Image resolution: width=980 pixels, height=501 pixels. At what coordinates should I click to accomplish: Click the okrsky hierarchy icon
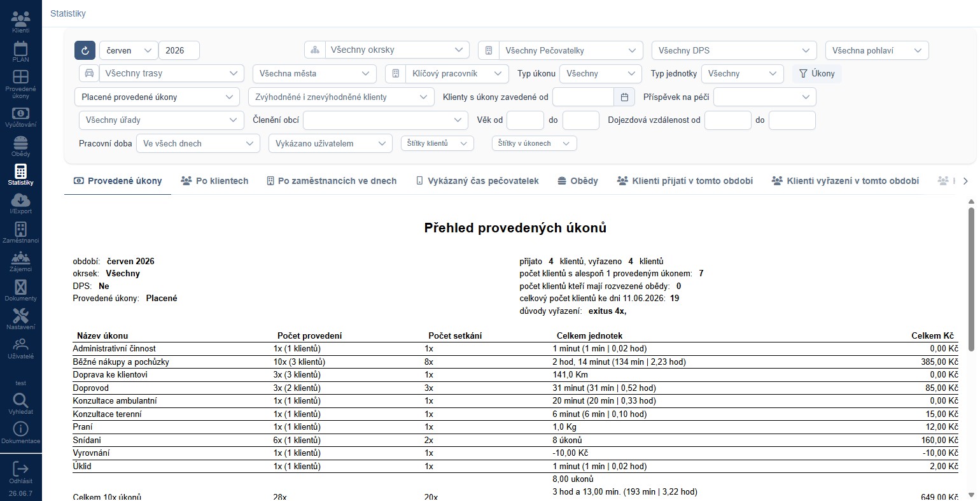[315, 50]
